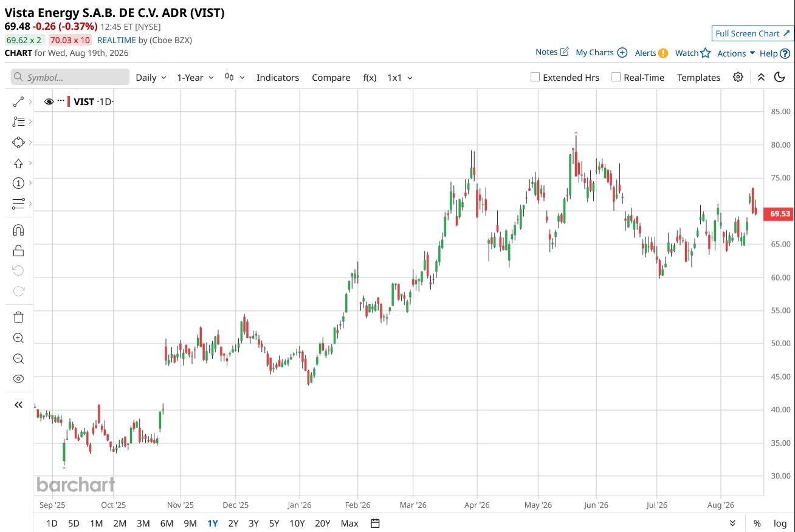The image size is (795, 532).
Task: Open the Indicators menu
Action: (x=278, y=77)
